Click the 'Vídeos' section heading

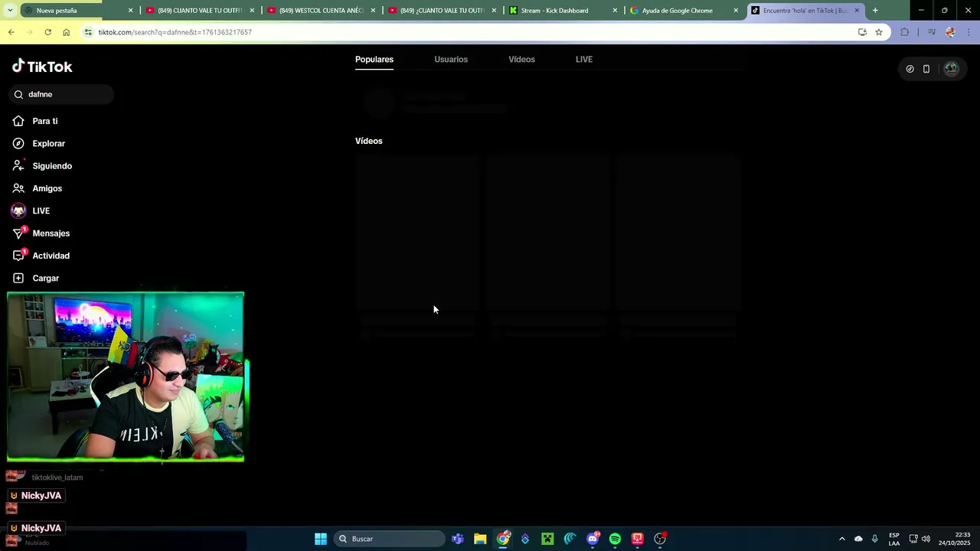click(368, 141)
